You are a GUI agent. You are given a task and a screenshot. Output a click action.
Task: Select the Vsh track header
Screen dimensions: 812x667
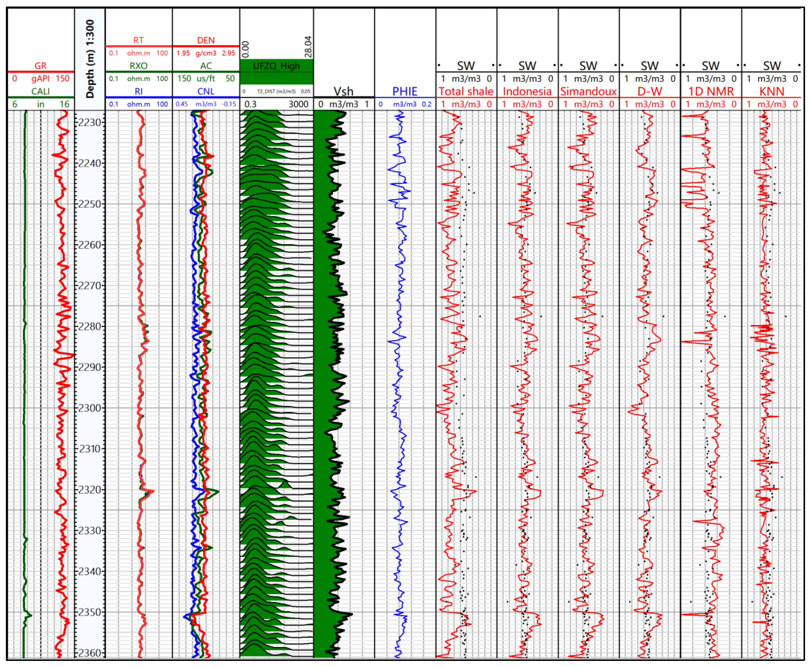coord(343,91)
